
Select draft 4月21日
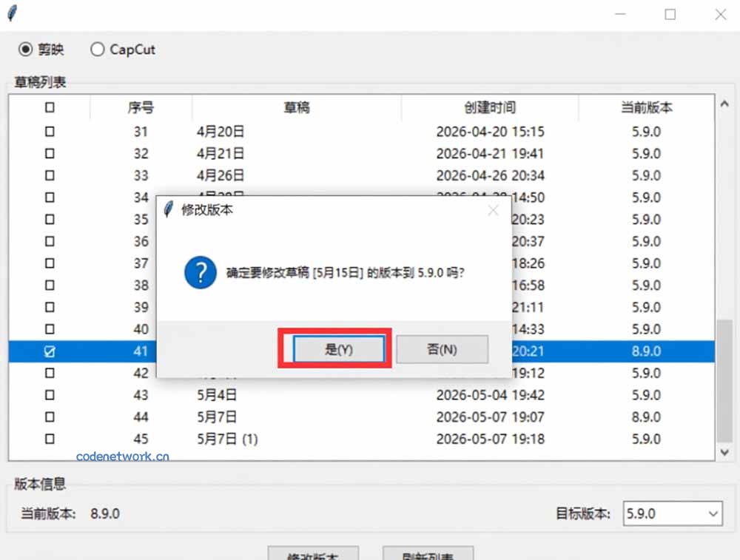(221, 153)
